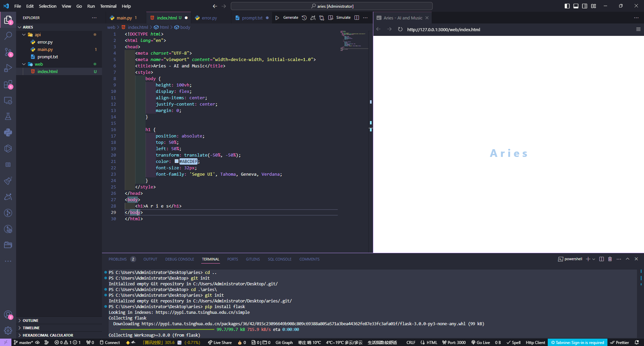Click the #ABCDEF color swatch on line 21
Viewport: 644px width, 346px height.
[176, 161]
